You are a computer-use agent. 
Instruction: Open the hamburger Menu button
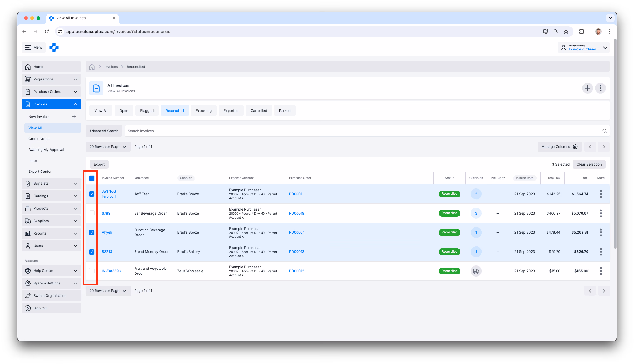[x=34, y=47]
